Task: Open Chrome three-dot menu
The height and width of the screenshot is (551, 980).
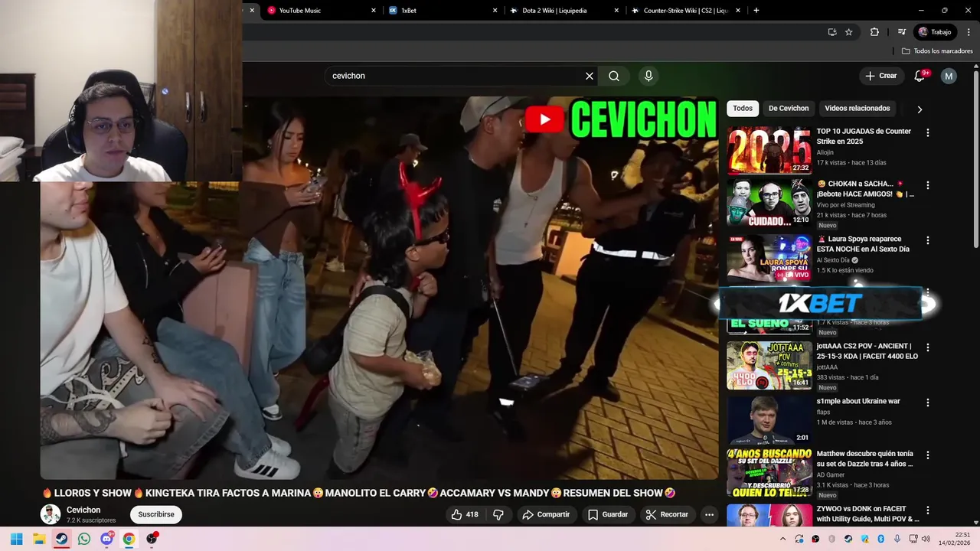Action: (968, 32)
